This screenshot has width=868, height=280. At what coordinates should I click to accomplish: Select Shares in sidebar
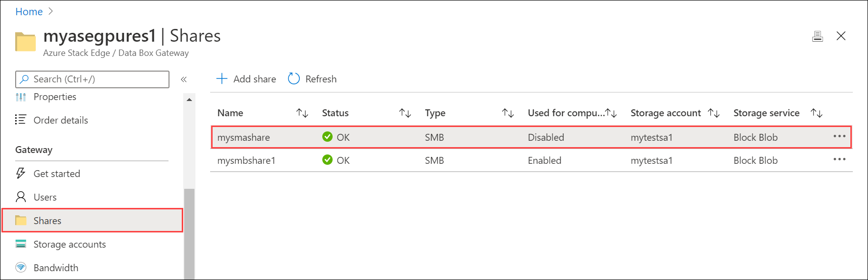[92, 221]
